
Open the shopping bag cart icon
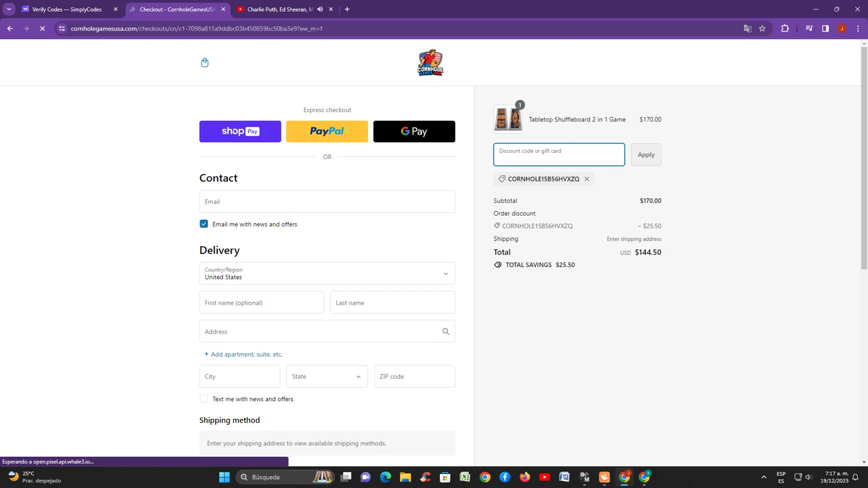pos(204,62)
